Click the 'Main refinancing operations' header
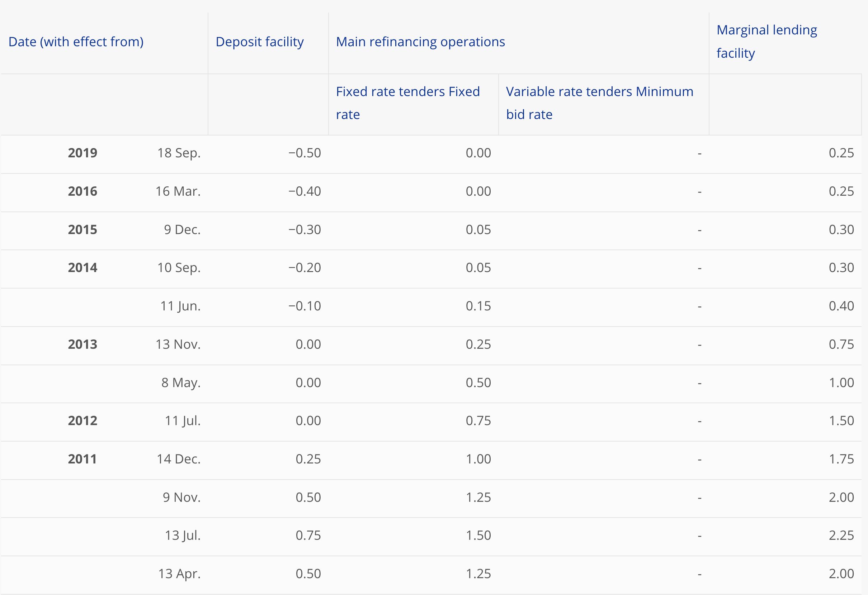 [420, 42]
